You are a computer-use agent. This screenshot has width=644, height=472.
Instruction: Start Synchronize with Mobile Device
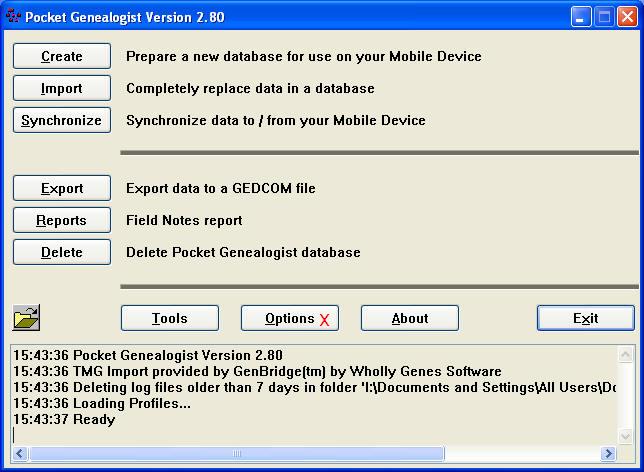point(62,120)
